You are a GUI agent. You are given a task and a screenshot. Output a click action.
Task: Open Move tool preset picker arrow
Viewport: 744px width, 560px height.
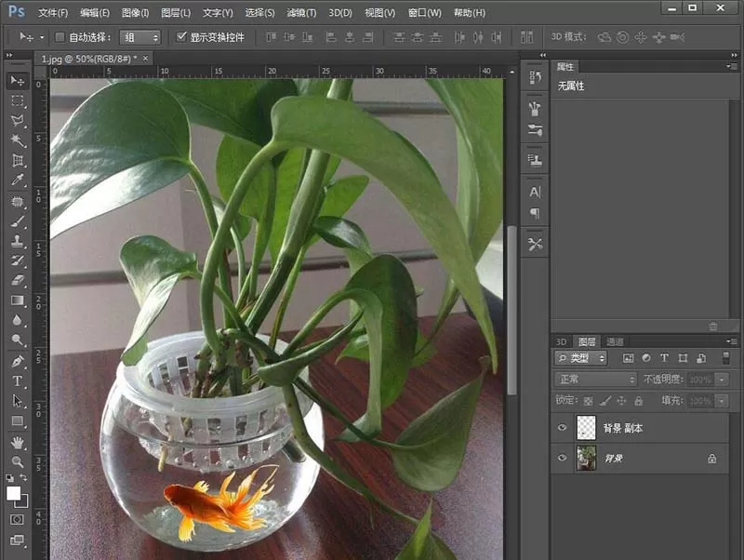tap(42, 37)
